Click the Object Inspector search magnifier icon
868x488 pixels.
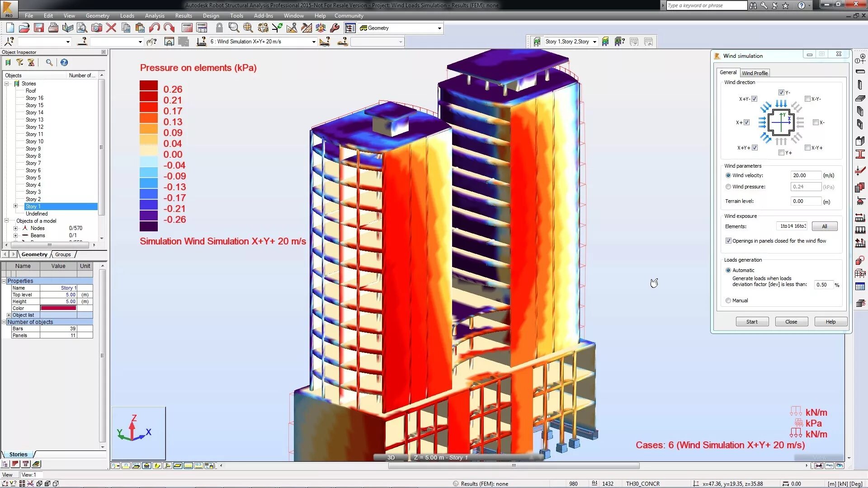(x=50, y=62)
